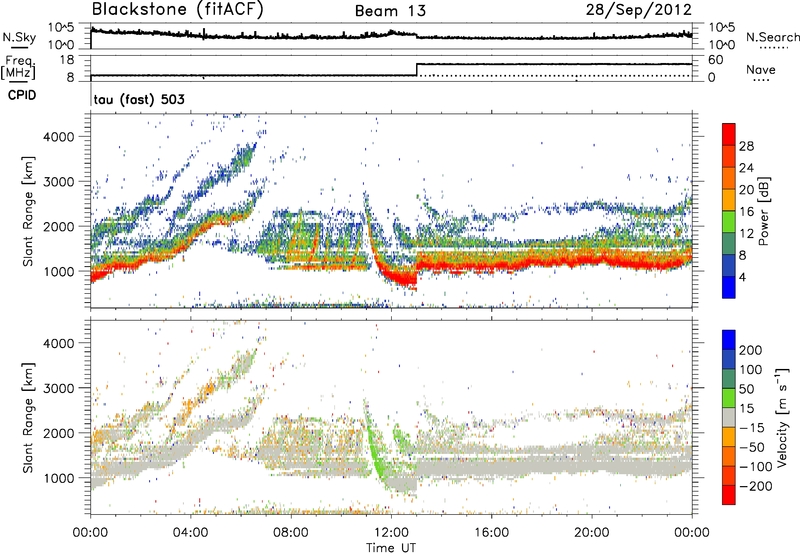Click the '60' Nave axis value
This screenshot has height=554, width=800.
click(x=716, y=60)
